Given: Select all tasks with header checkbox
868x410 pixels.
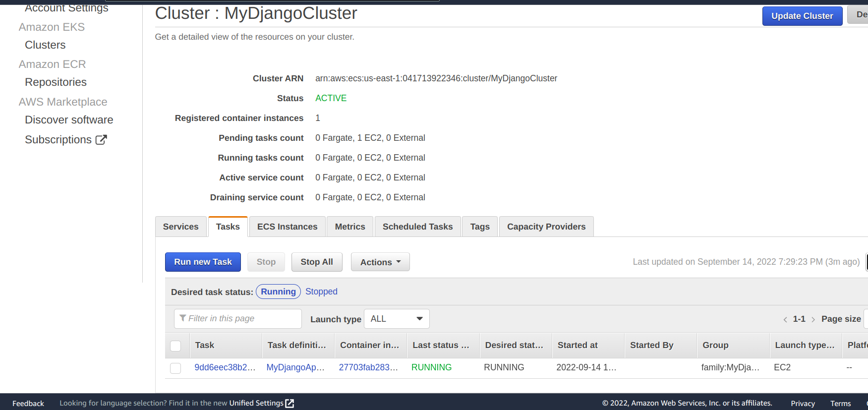Looking at the screenshot, I should [175, 346].
